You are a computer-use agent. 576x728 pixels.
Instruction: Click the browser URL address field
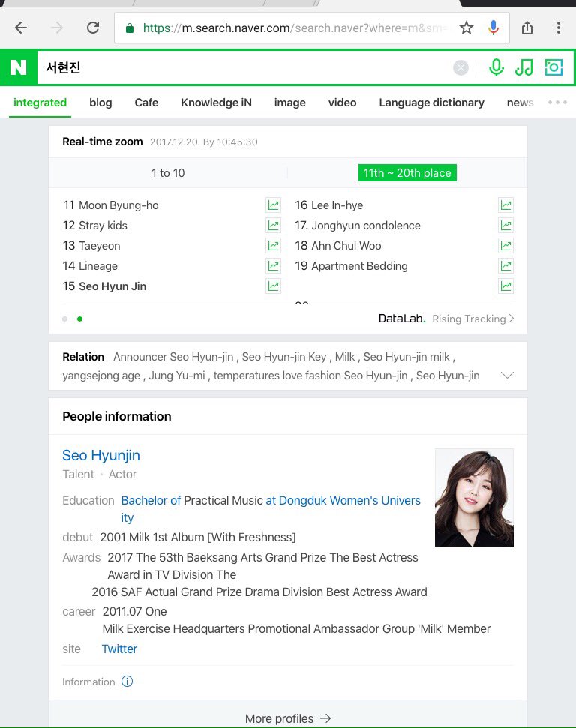(x=295, y=28)
